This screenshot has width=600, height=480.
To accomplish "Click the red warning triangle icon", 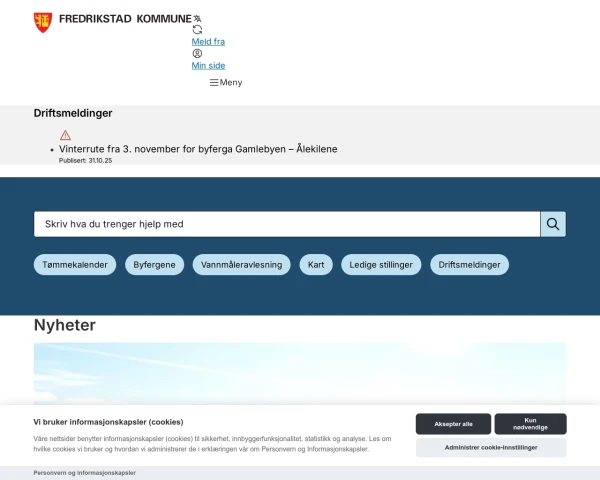I will [x=65, y=135].
